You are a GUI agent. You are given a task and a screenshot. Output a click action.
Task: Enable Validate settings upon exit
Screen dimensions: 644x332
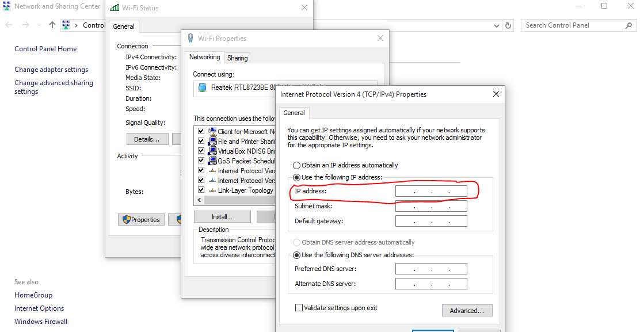[299, 307]
